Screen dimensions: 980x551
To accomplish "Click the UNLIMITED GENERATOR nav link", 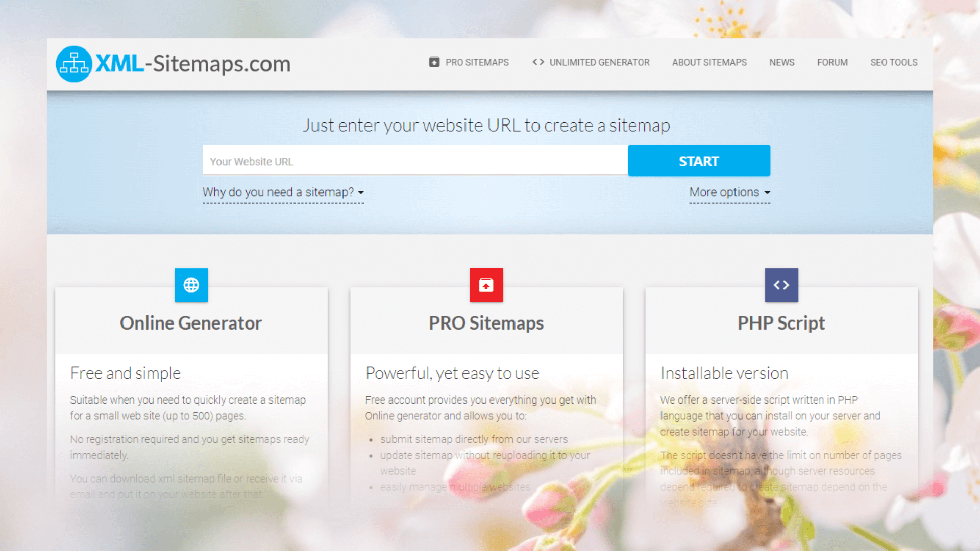I will pos(590,63).
